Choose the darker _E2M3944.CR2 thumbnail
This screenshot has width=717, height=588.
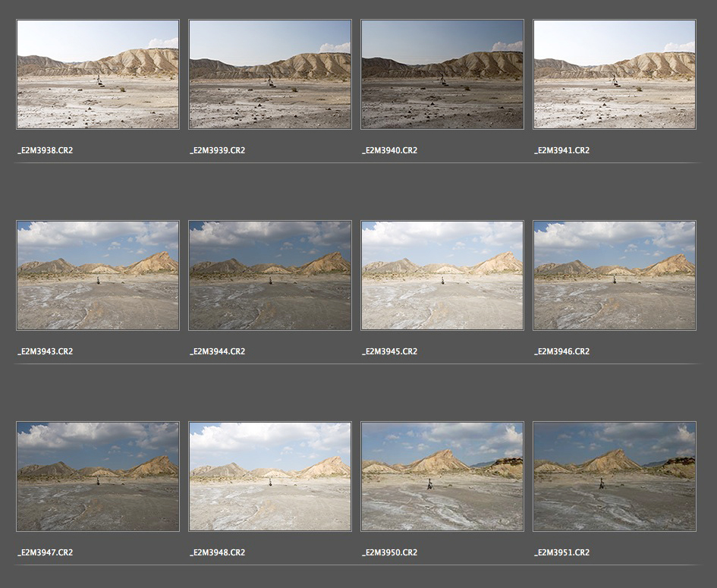click(270, 275)
